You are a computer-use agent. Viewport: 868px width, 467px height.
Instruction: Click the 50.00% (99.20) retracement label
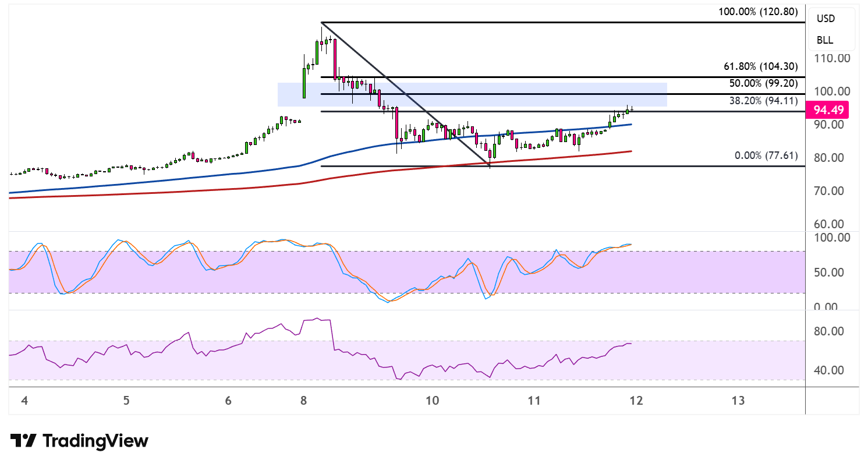point(764,83)
